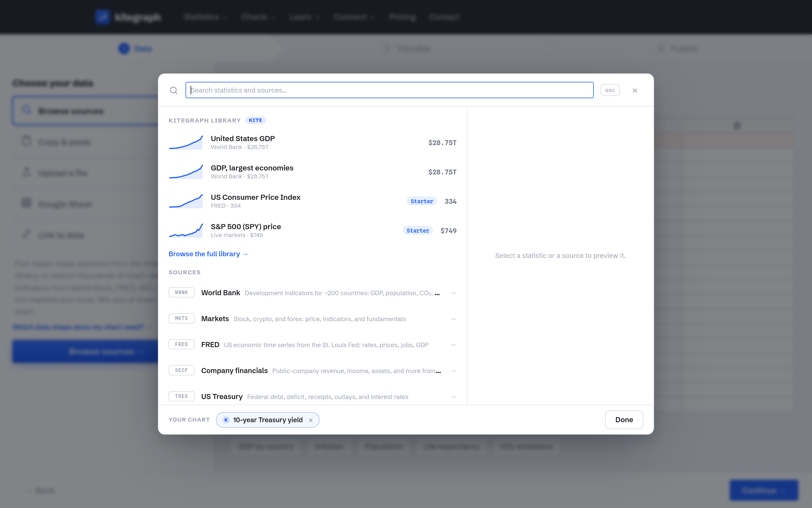Image resolution: width=812 pixels, height=508 pixels.
Task: Open Browse the full library link
Action: coord(208,254)
